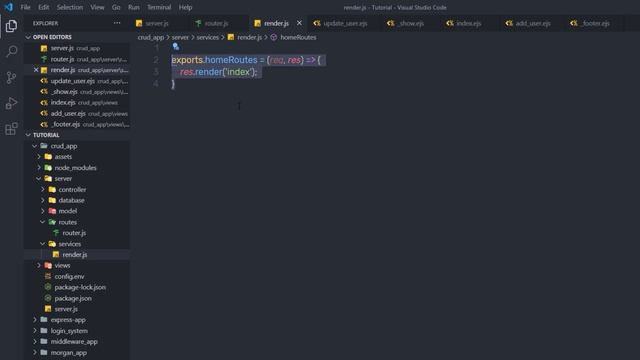Close render.js in Open Editors list
This screenshot has width=640, height=360.
pyautogui.click(x=36, y=70)
